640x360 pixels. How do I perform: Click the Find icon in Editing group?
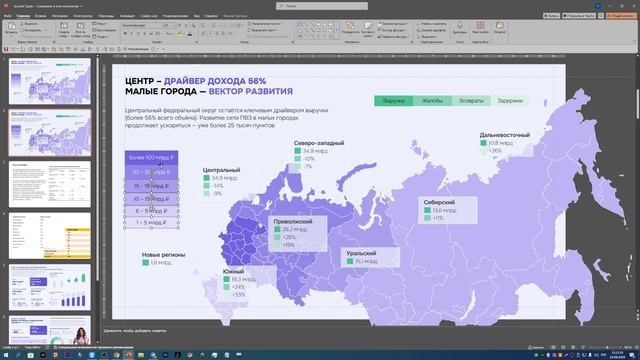coord(419,24)
